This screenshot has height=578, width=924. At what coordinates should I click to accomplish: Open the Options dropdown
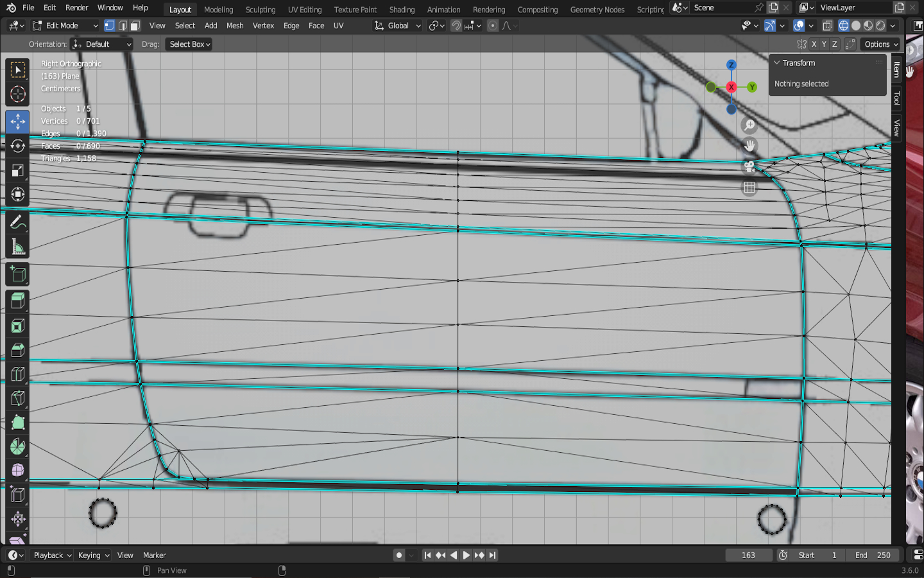[x=881, y=44]
